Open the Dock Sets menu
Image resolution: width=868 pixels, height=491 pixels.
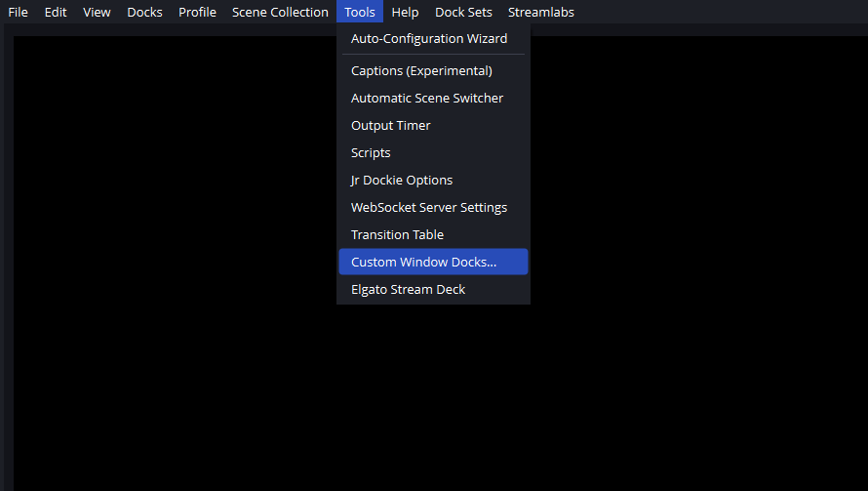463,13
